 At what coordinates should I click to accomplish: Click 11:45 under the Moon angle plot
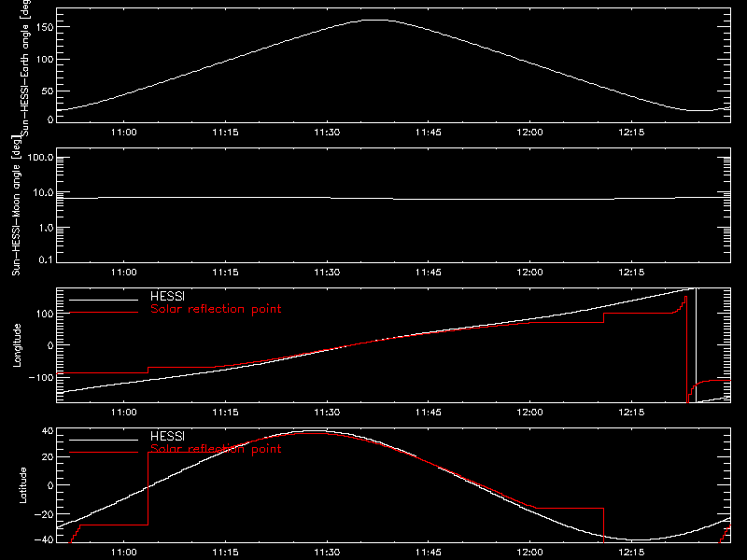tap(429, 273)
